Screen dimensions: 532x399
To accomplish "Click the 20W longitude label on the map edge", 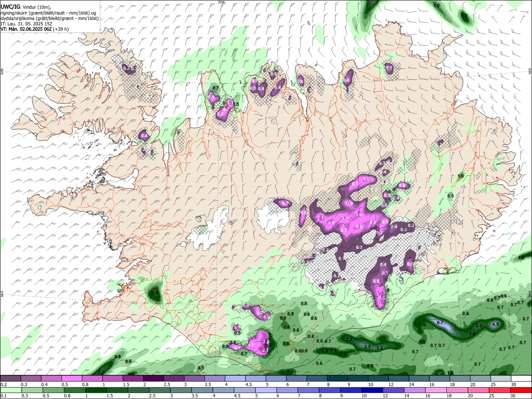I will click(221, 2).
